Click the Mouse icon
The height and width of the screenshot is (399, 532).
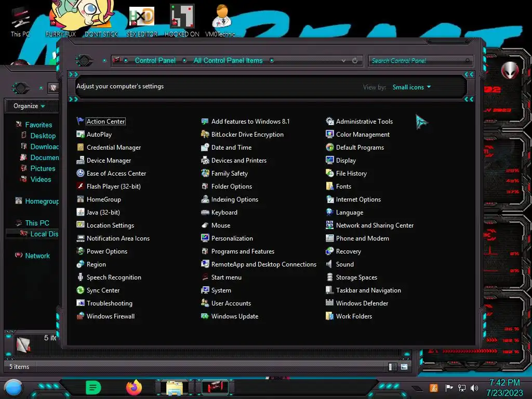[x=205, y=225]
